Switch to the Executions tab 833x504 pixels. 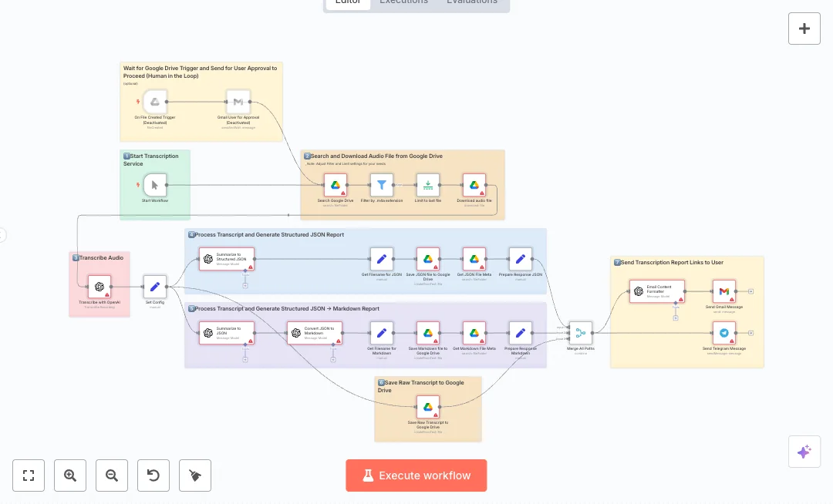pyautogui.click(x=403, y=2)
